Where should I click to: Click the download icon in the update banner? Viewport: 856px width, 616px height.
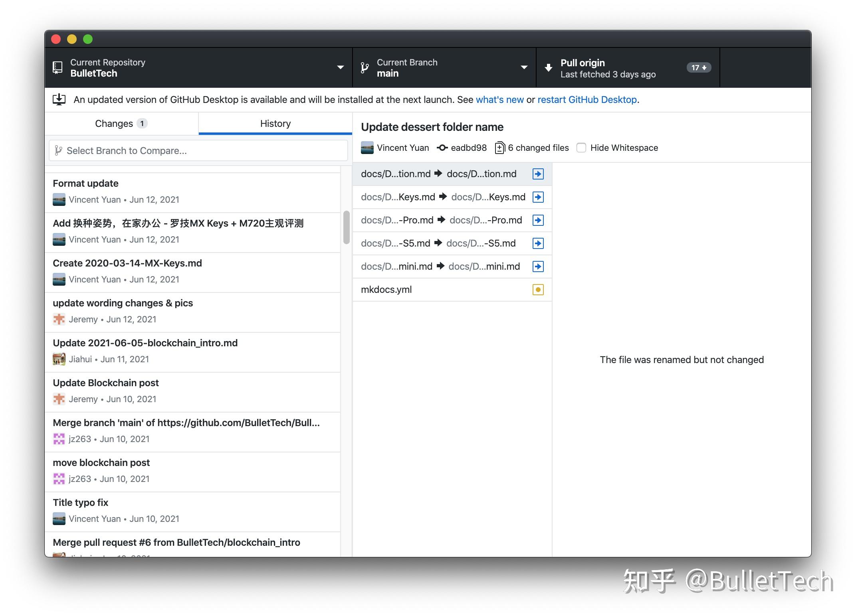[x=59, y=99]
